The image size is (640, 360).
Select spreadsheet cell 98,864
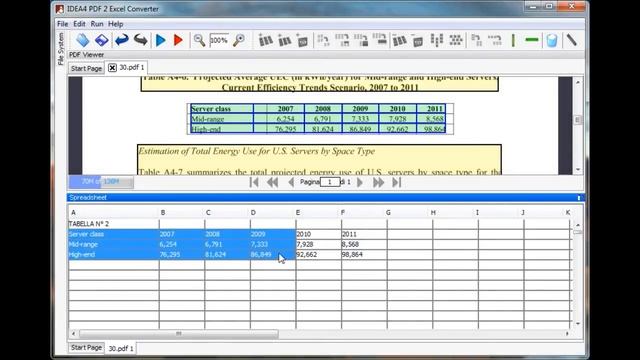pyautogui.click(x=364, y=254)
